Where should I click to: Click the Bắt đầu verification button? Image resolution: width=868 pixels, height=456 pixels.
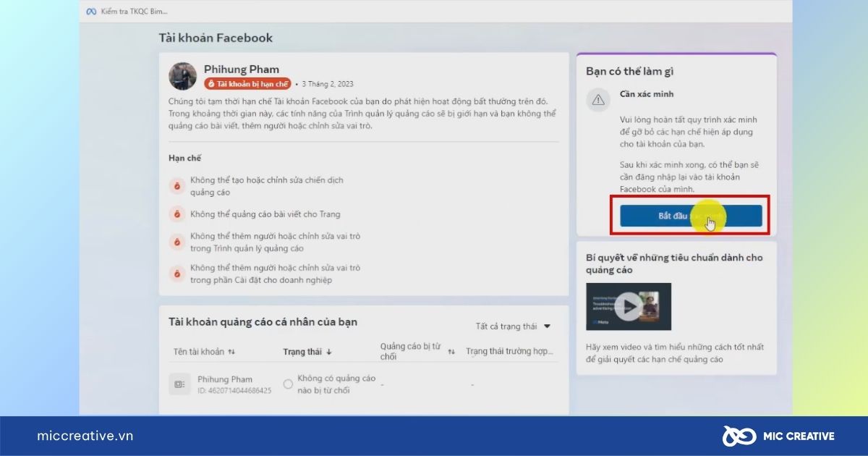(691, 216)
